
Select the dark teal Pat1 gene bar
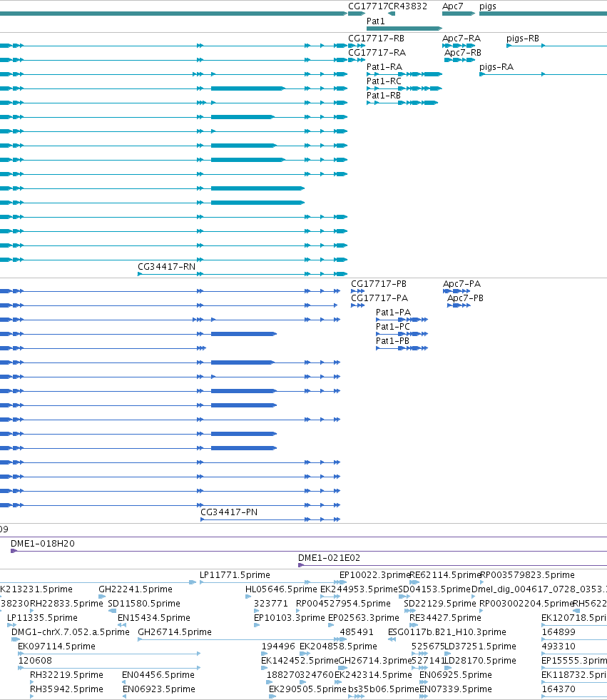[x=404, y=29]
